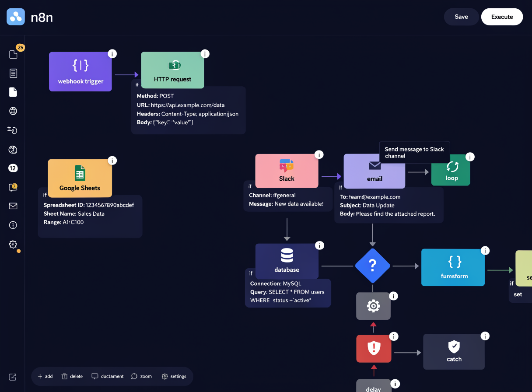
Task: Select the red error shield node
Action: pos(374,348)
